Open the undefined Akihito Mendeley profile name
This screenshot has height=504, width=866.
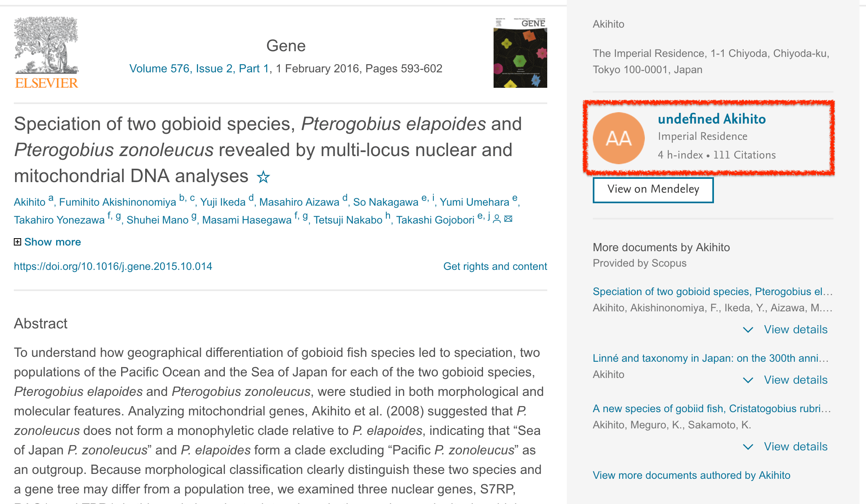(x=712, y=119)
